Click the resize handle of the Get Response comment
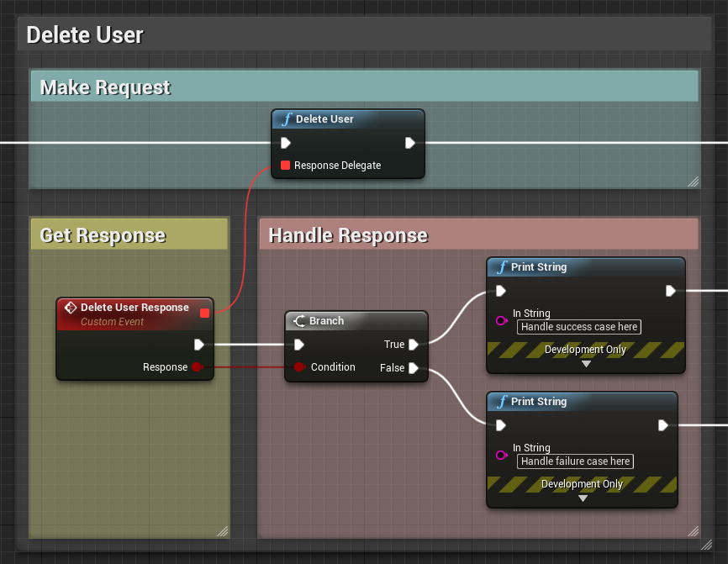Screen dimensions: 728x564 click(222, 531)
